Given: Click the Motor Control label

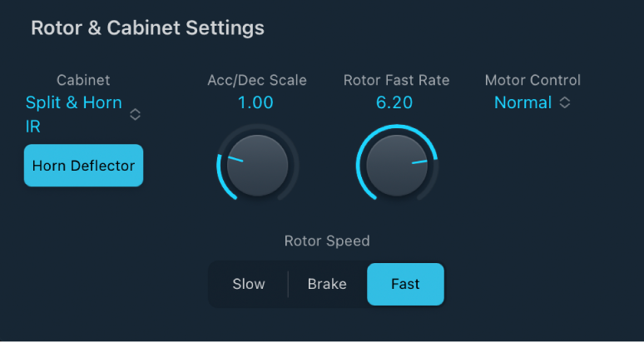Looking at the screenshot, I should (x=533, y=81).
